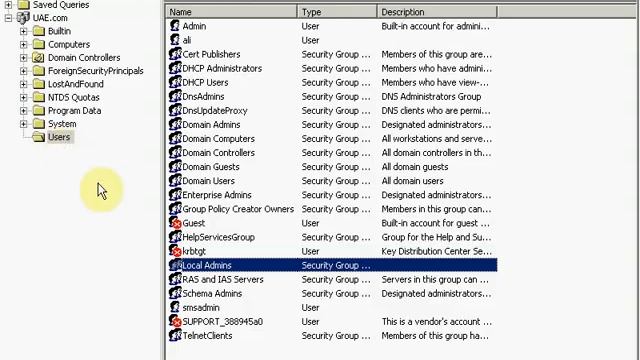Viewport: 640px width, 360px height.
Task: Click the Domain Admins group icon
Action: coord(175,124)
